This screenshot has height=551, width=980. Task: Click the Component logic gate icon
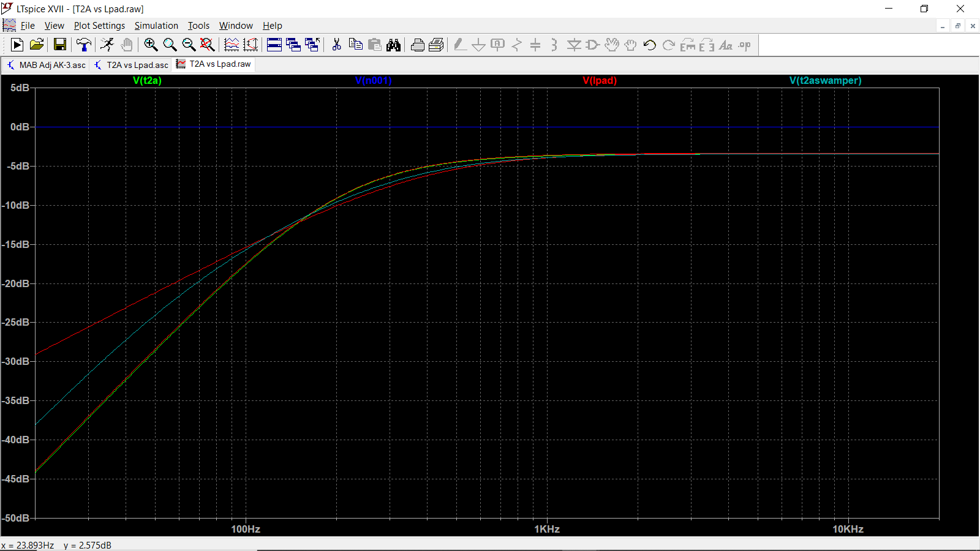click(x=593, y=45)
